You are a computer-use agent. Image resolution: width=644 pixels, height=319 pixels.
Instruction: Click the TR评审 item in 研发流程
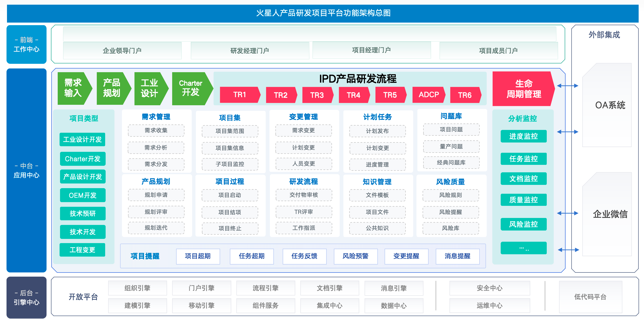(304, 212)
